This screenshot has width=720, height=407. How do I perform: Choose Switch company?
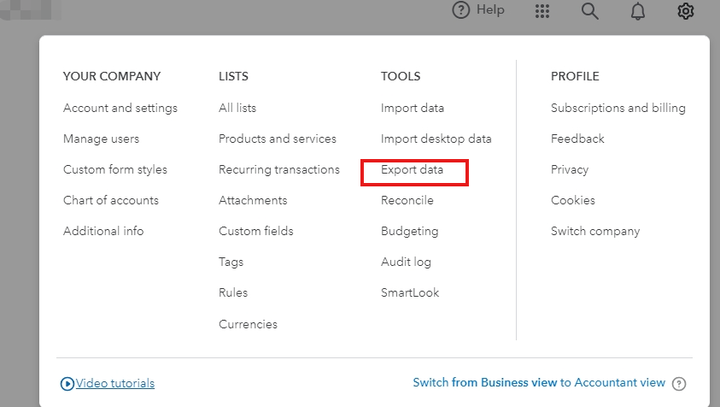[595, 231]
